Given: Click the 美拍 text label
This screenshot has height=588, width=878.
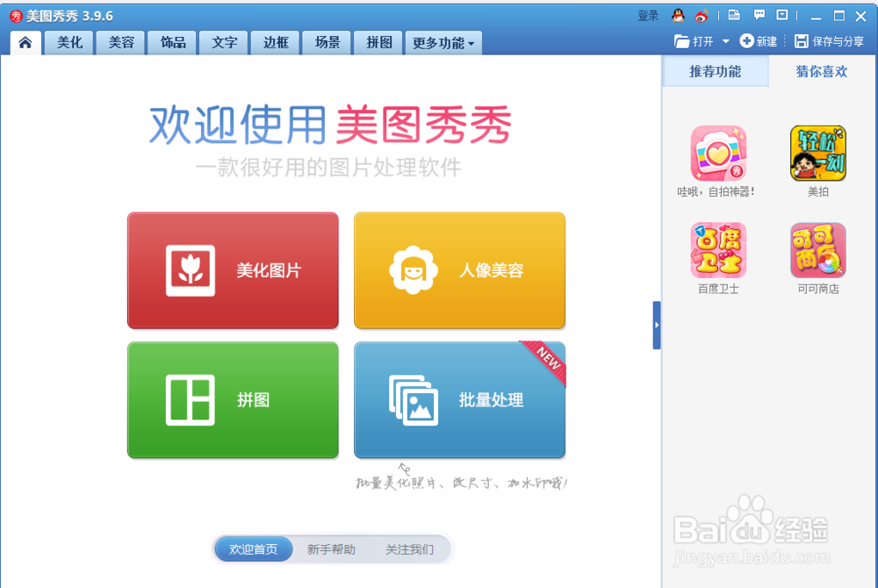Looking at the screenshot, I should coord(818,192).
